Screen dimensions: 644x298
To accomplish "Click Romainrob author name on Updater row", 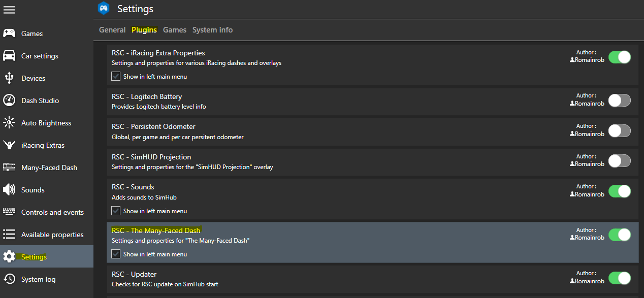I will pos(590,281).
